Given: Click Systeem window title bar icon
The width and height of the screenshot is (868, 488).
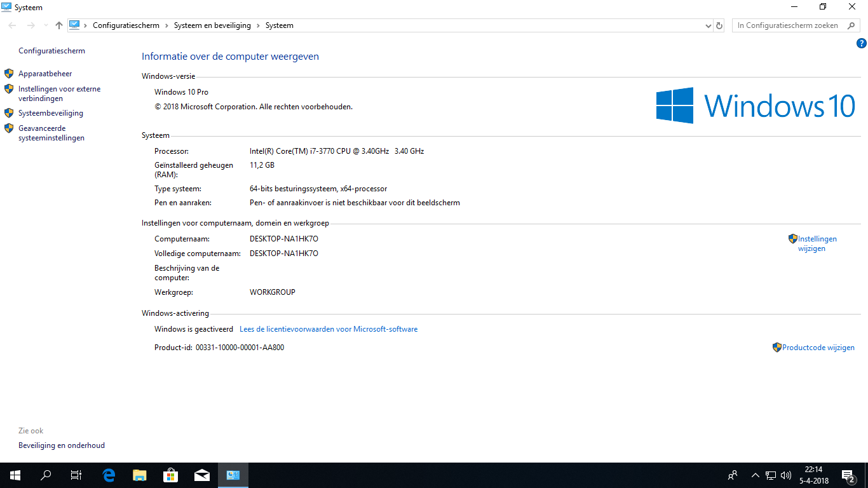Looking at the screenshot, I should pos(6,7).
